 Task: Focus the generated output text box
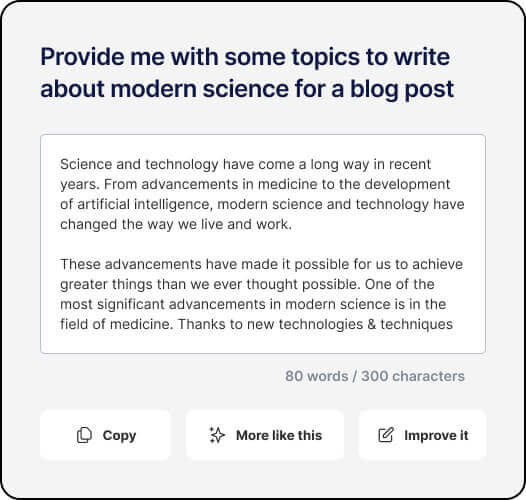pos(263,244)
